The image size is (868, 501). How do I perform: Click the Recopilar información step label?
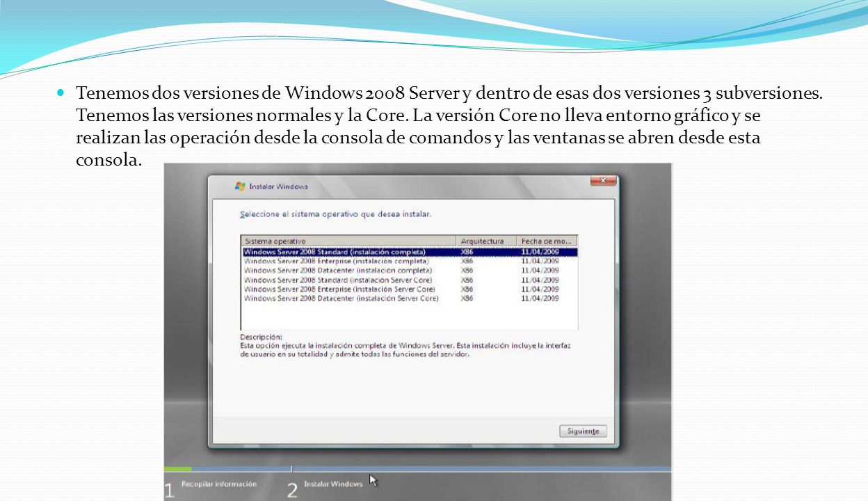tap(219, 484)
